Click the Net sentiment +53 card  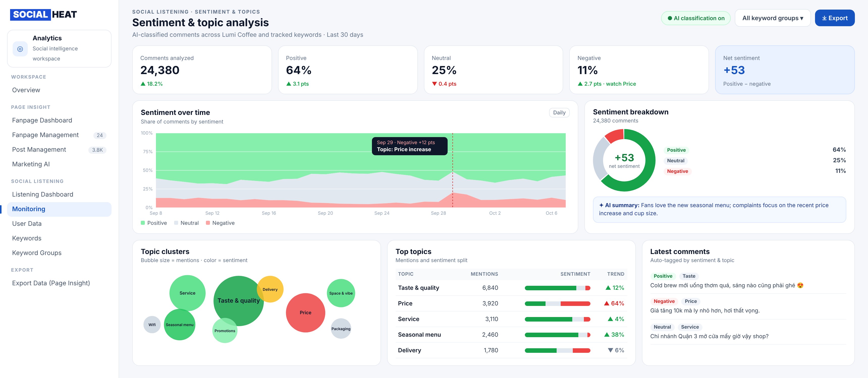pos(785,70)
